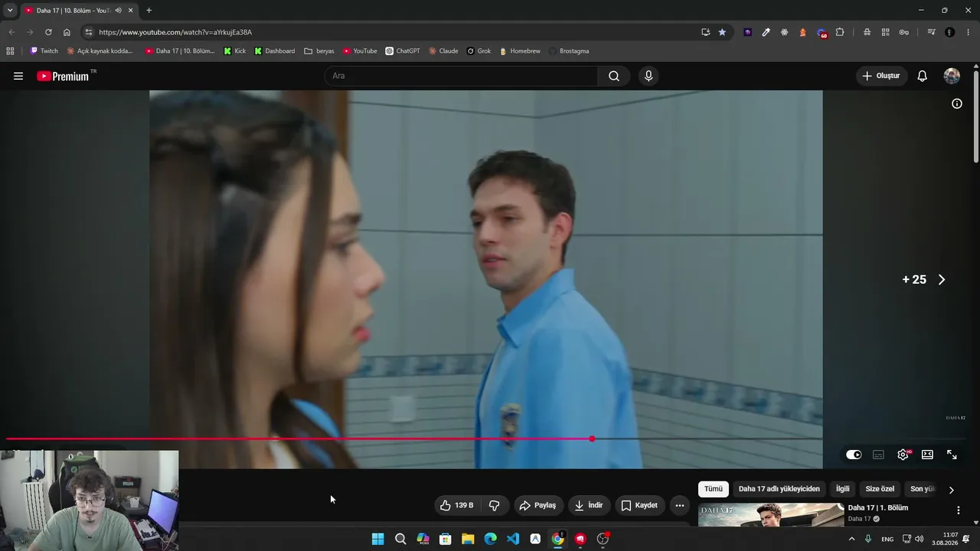Reload the page in Chrome
The height and width of the screenshot is (551, 980).
48,32
